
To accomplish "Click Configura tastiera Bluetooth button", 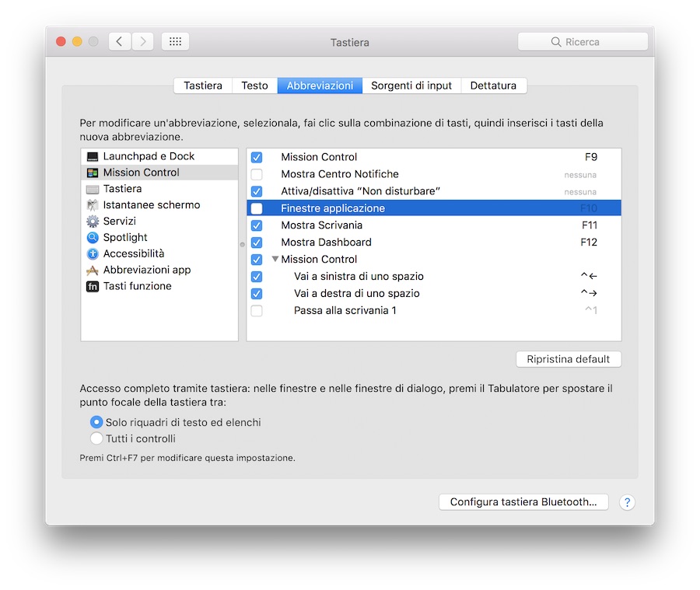I will pos(523,502).
